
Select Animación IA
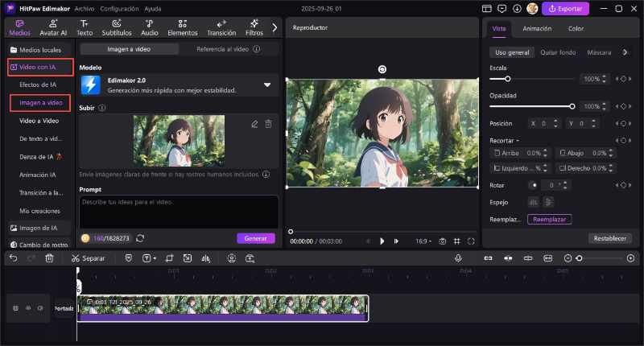(x=37, y=175)
